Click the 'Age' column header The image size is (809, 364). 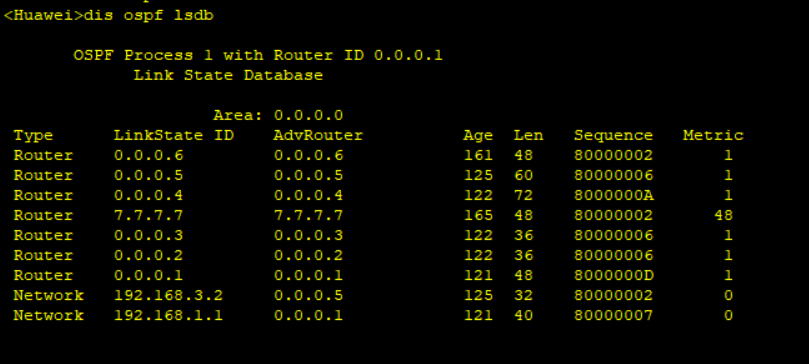(x=478, y=136)
